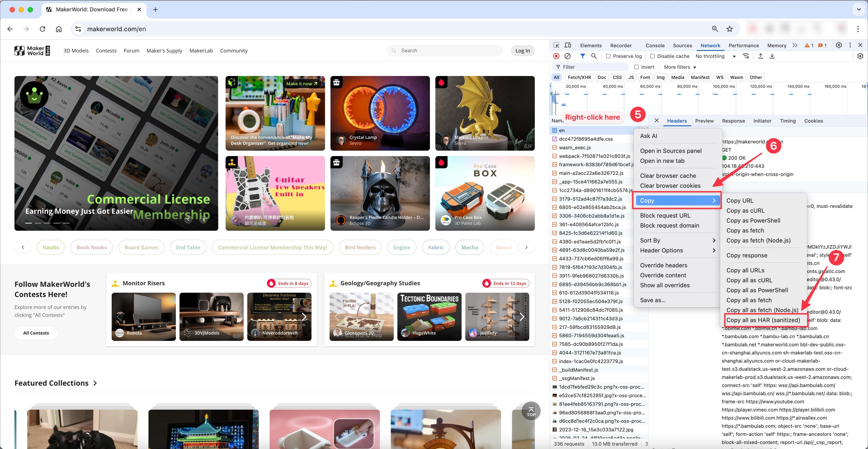868x449 pixels.
Task: Open a new browser tab
Action: pos(155,10)
